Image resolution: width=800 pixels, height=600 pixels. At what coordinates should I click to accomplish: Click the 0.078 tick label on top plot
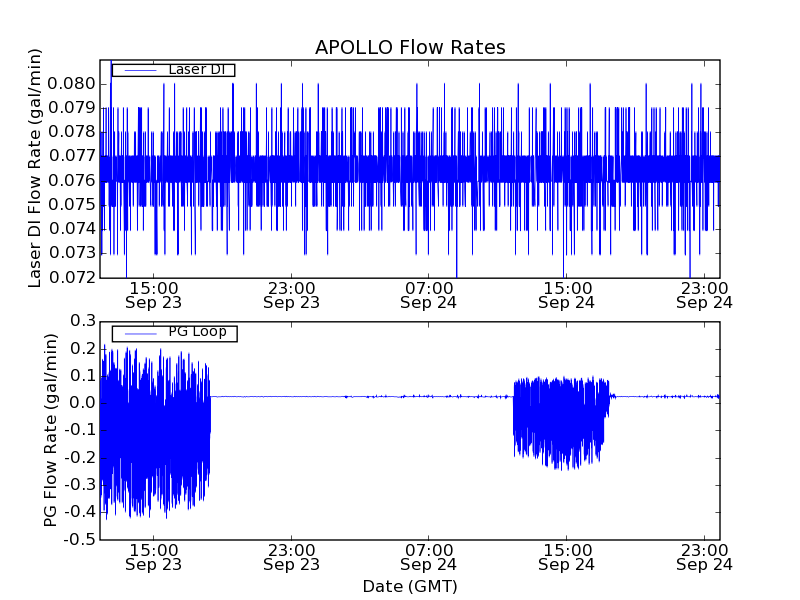point(72,132)
